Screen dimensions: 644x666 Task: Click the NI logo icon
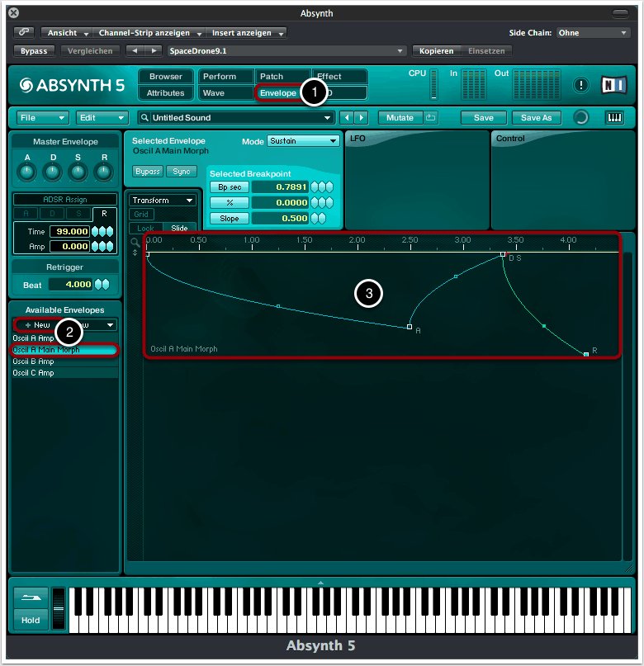(613, 85)
